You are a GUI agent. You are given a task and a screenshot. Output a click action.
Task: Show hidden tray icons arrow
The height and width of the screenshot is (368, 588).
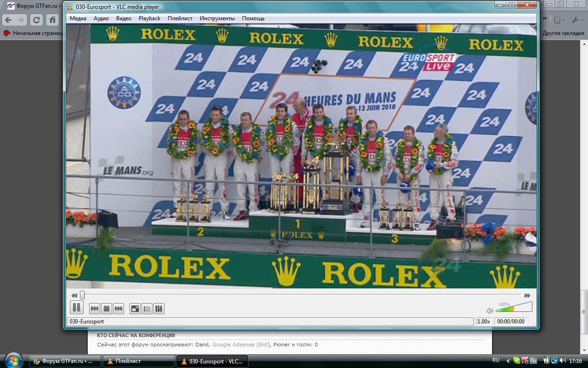(508, 361)
